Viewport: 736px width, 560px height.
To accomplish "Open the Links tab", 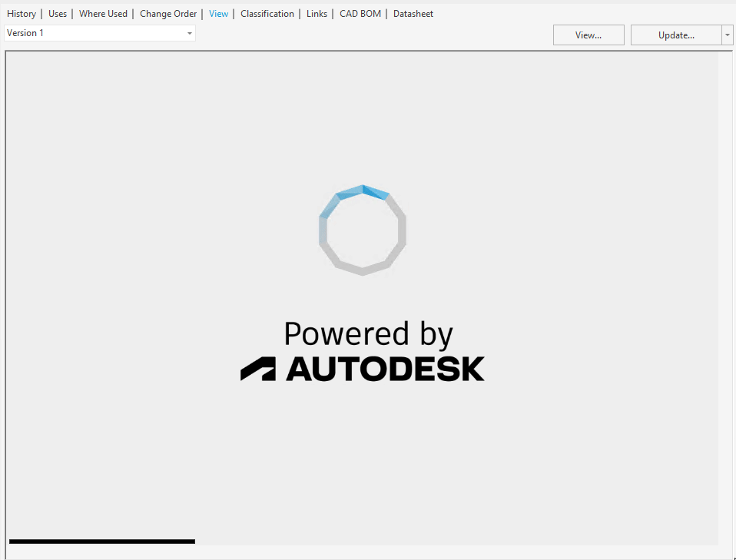I will pos(317,13).
